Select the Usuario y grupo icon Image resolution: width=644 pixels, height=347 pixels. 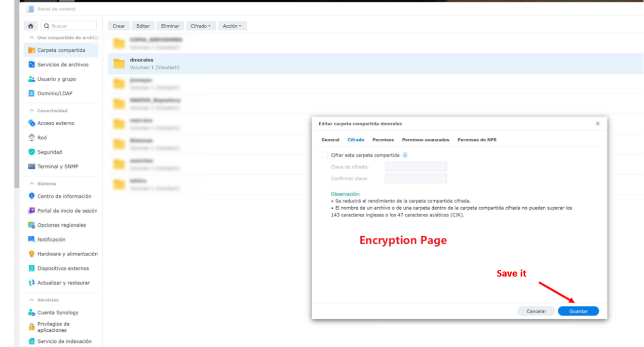[31, 79]
